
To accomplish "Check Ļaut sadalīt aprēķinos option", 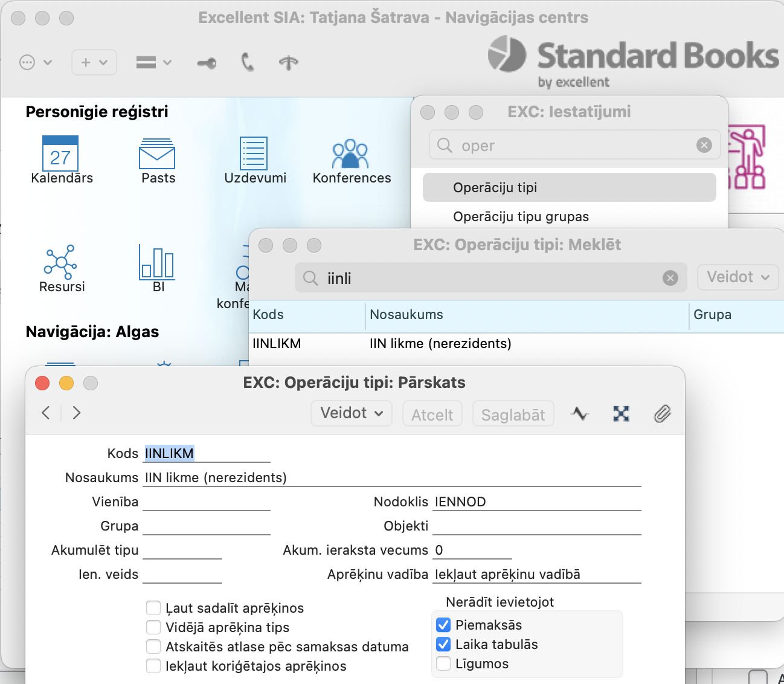I will coord(154,608).
